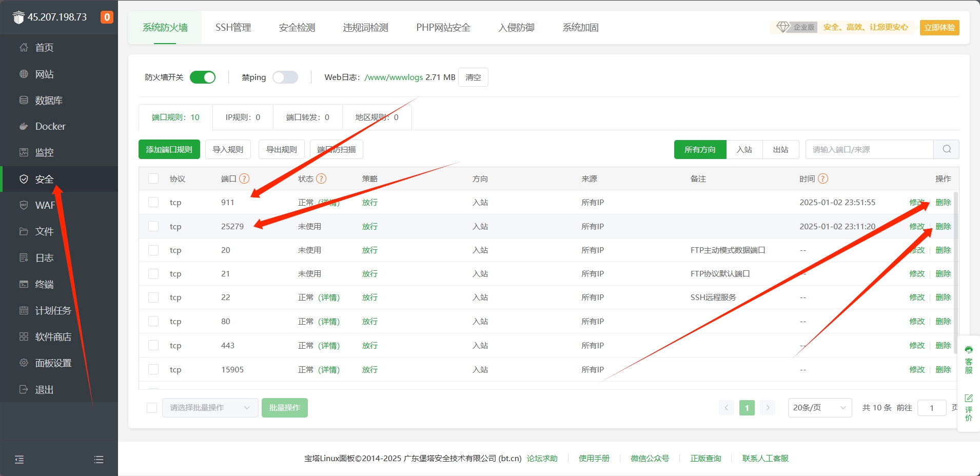Switch to 违规词检测 tab

pos(366,27)
